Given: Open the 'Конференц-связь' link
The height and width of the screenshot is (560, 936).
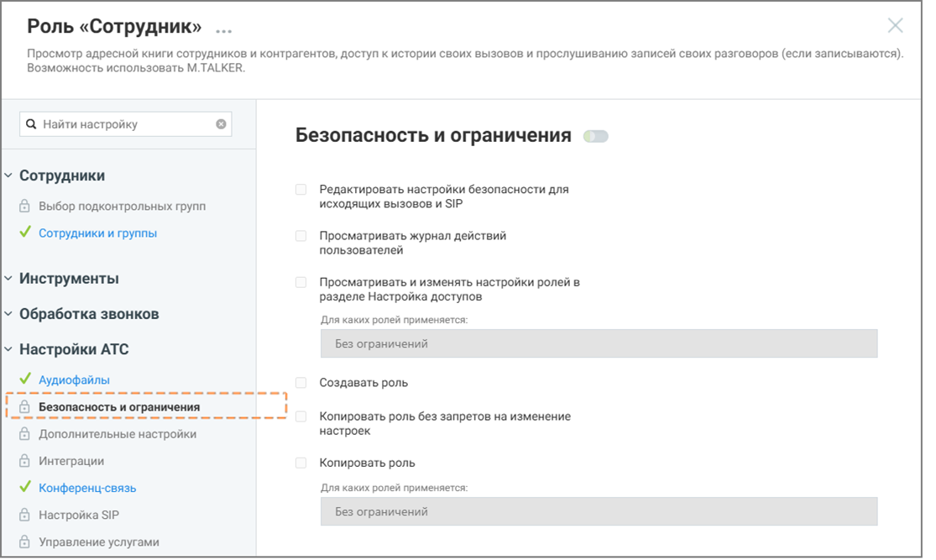Looking at the screenshot, I should tap(88, 488).
